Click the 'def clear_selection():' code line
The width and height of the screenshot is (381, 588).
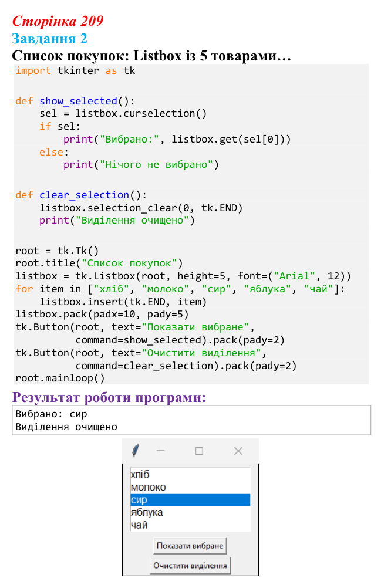(81, 195)
